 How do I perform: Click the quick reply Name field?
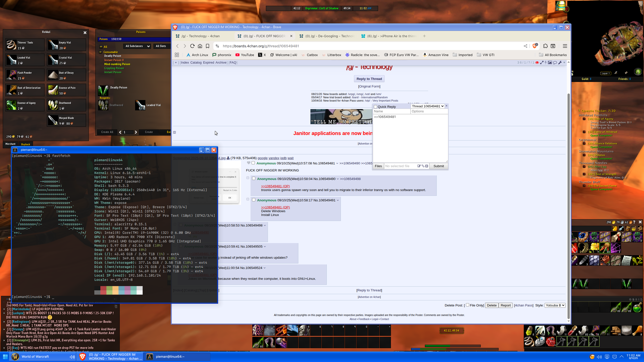click(x=391, y=111)
